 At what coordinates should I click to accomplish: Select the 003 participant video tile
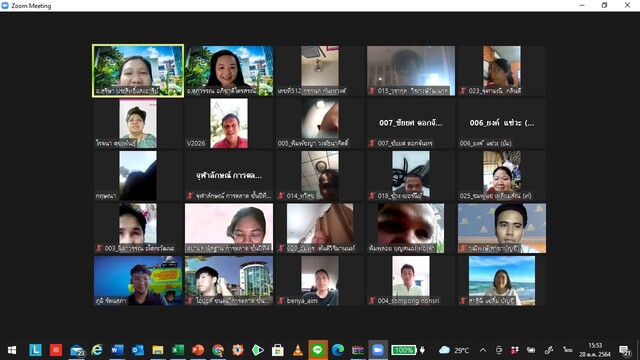(x=138, y=228)
